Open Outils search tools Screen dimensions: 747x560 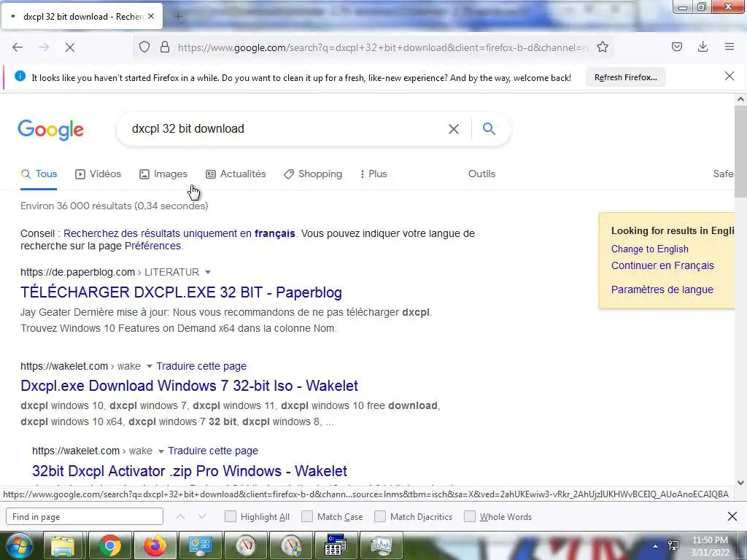coord(481,174)
